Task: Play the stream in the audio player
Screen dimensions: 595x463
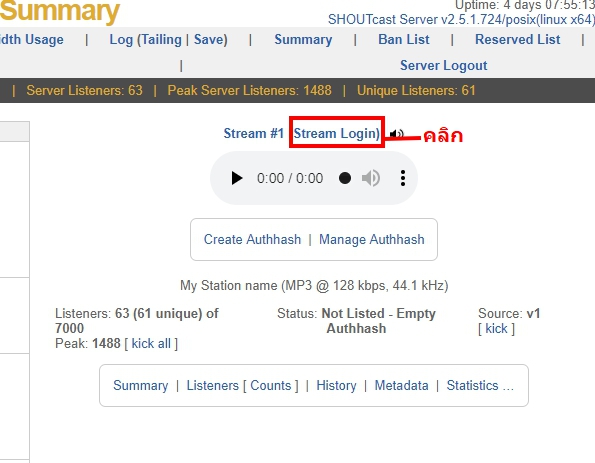Action: [x=237, y=178]
